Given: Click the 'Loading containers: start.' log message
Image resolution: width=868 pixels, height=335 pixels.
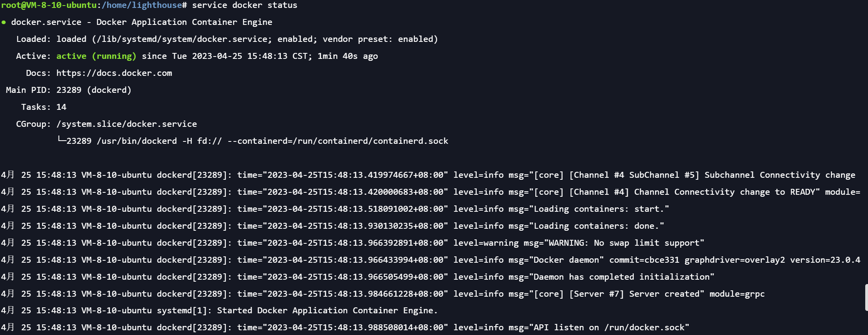Looking at the screenshot, I should tap(601, 209).
